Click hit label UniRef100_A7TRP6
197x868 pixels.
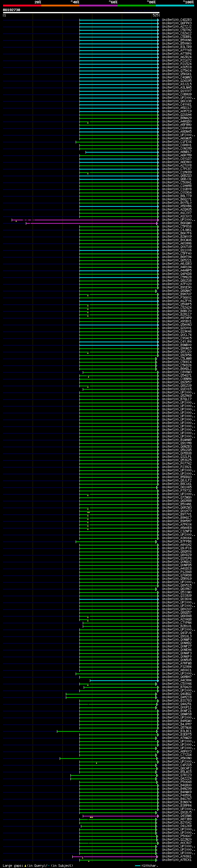tap(177, 54)
